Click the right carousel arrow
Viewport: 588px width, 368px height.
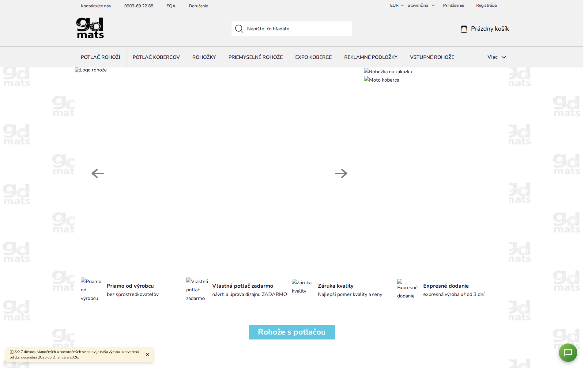point(341,173)
